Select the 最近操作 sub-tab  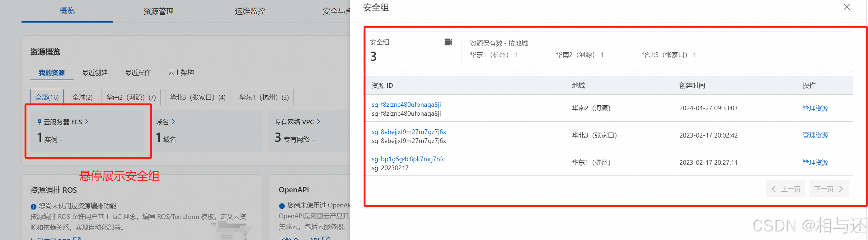pyautogui.click(x=138, y=73)
